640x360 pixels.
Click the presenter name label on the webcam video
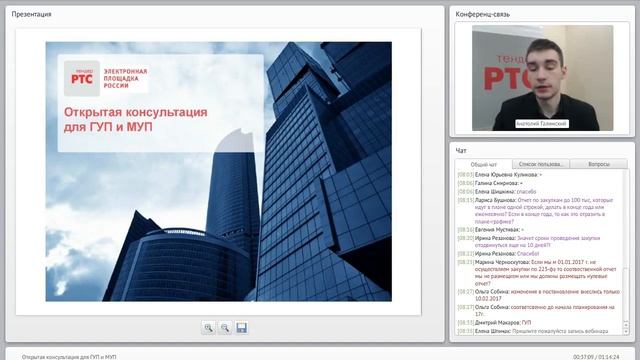(x=542, y=124)
